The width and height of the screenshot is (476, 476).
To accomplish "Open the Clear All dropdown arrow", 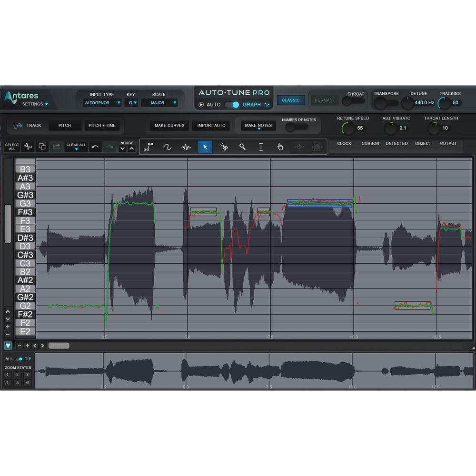I will coord(76,149).
